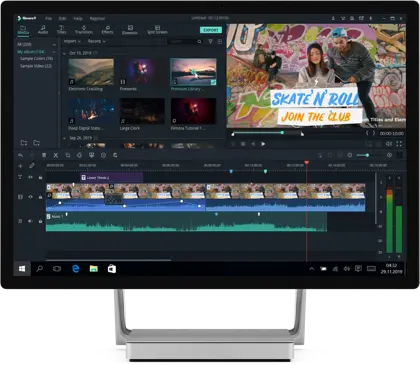The height and width of the screenshot is (365, 420).
Task: Open the Split Screen panel
Action: coord(157,30)
